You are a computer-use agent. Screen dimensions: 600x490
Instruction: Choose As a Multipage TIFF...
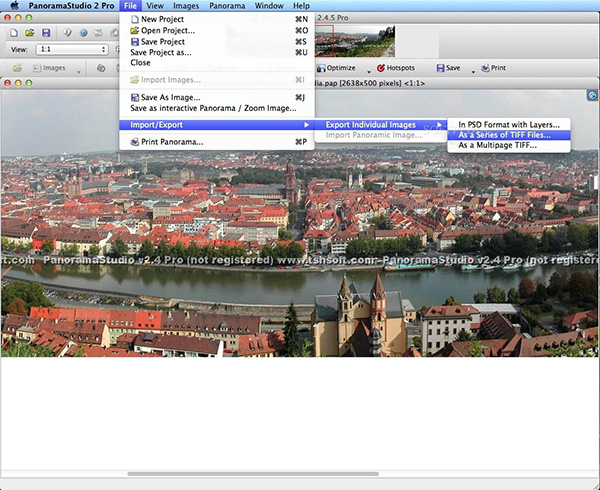(x=509, y=145)
